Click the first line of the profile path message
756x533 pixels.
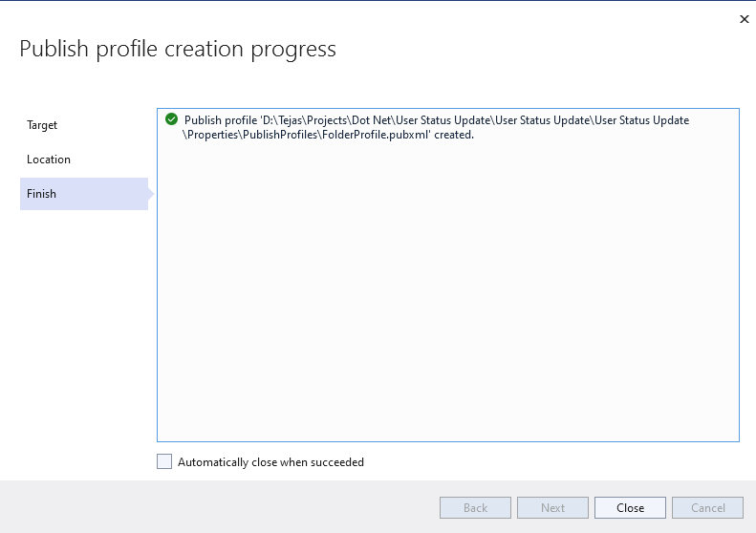(x=436, y=120)
